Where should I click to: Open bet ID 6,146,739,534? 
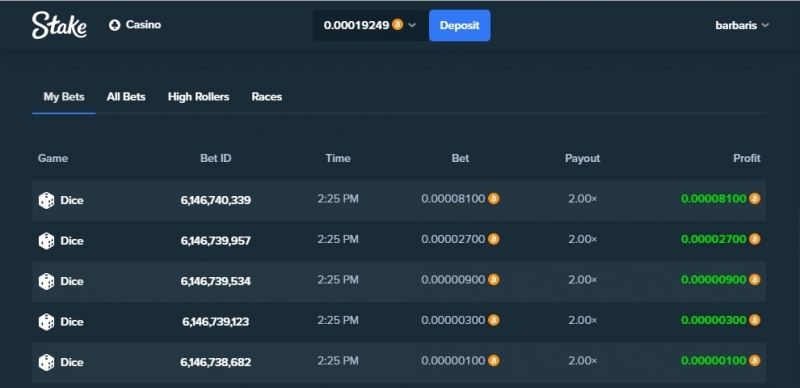click(x=216, y=281)
